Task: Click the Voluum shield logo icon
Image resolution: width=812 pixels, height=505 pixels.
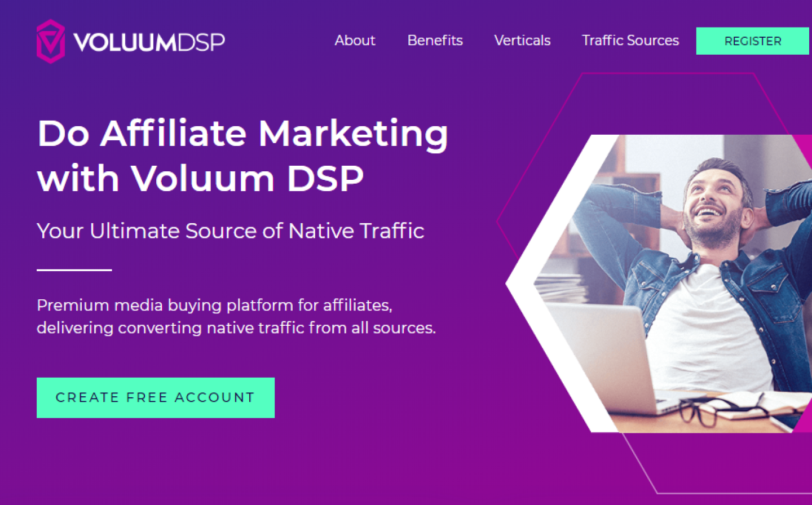Action: tap(51, 41)
